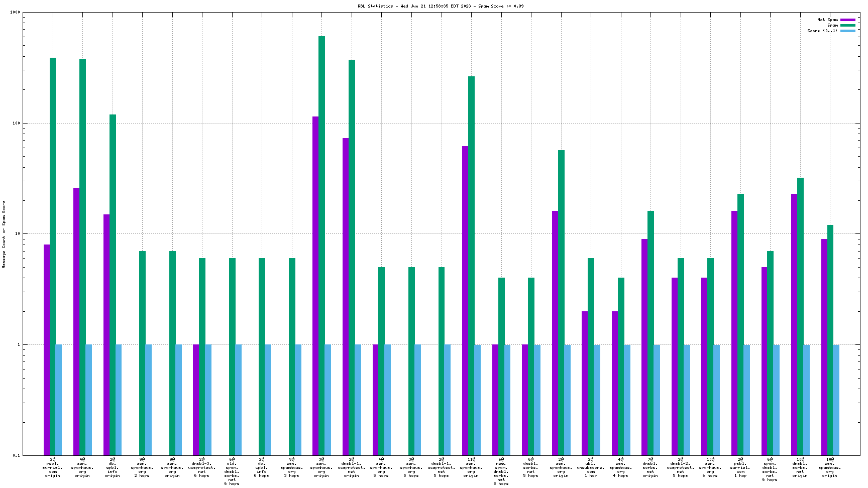Select the old.spam.dnsbl.sorbs.net 6 hops label

tap(232, 471)
